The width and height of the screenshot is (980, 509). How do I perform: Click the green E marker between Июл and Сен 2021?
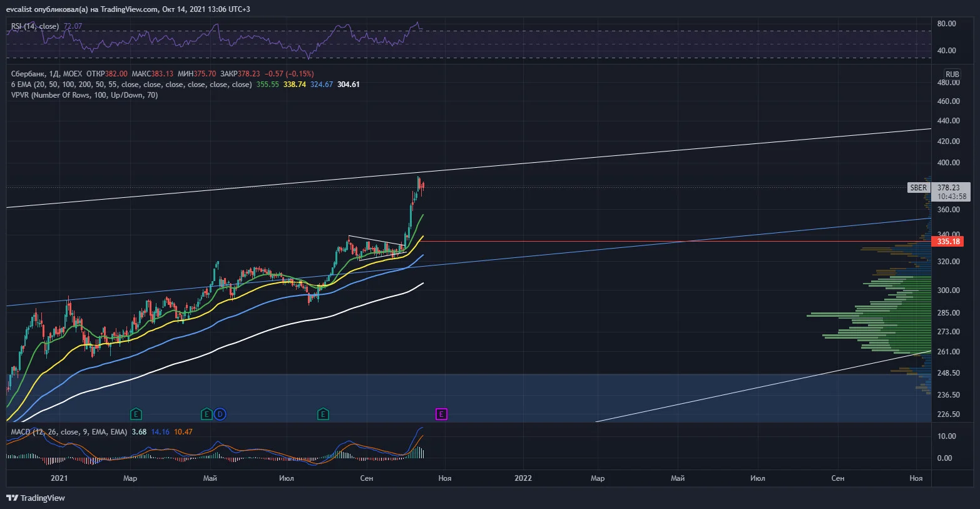(x=323, y=414)
